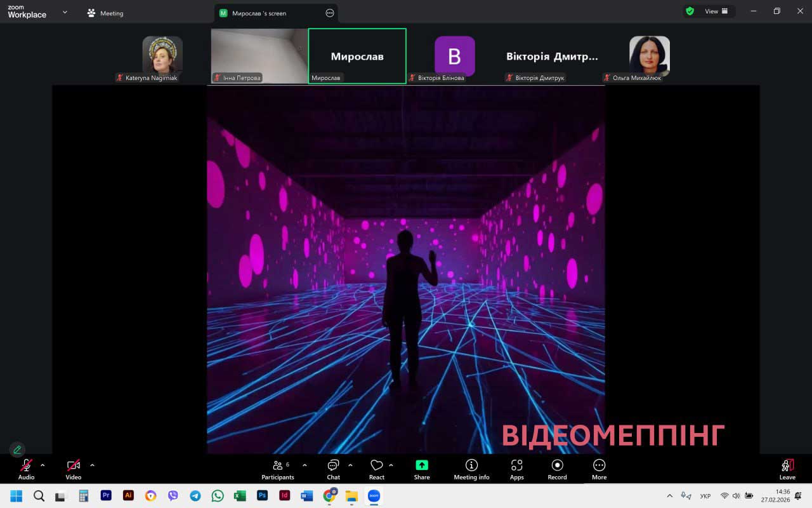Expand audio settings arrow next to Audio
The image size is (812, 508).
pyautogui.click(x=43, y=465)
